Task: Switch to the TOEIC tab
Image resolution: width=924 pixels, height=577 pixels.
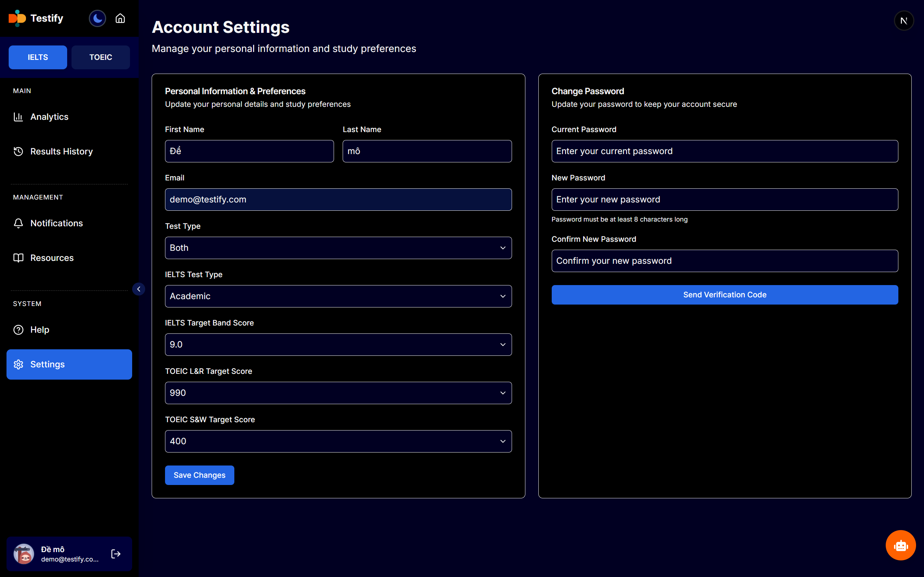Action: pos(100,57)
